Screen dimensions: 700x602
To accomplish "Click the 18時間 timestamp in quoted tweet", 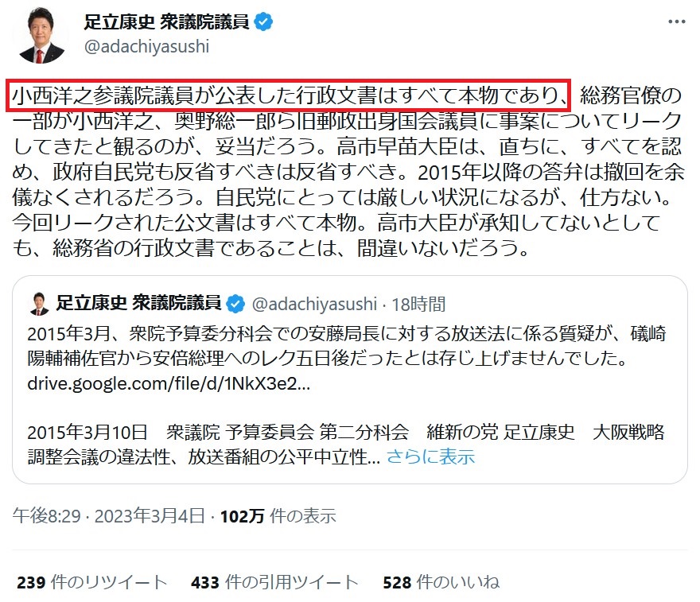I will point(418,305).
